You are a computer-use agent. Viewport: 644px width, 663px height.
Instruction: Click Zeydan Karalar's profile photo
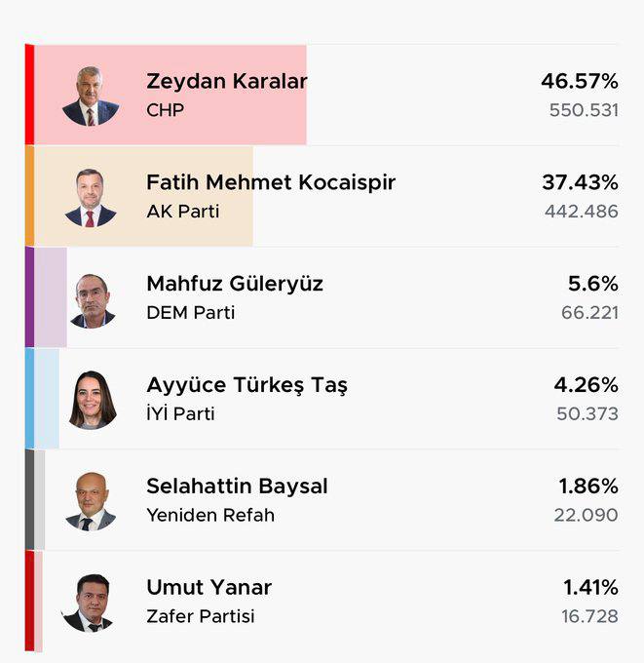(91, 96)
